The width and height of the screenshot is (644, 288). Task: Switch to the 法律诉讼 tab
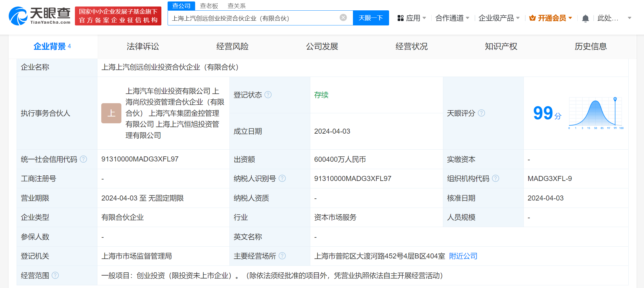point(143,46)
